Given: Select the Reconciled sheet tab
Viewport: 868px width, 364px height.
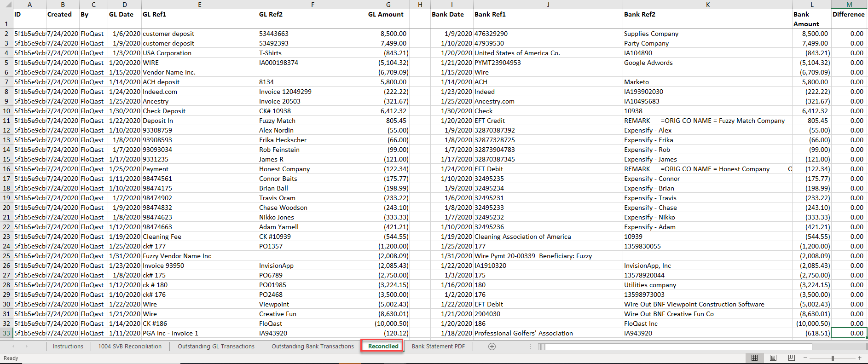Looking at the screenshot, I should point(383,346).
